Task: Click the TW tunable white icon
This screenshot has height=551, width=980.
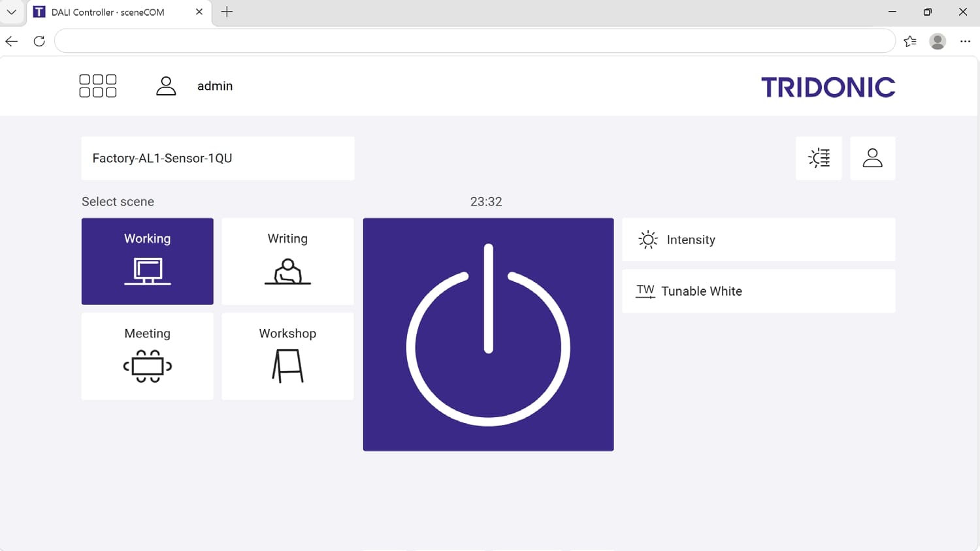Action: click(645, 291)
